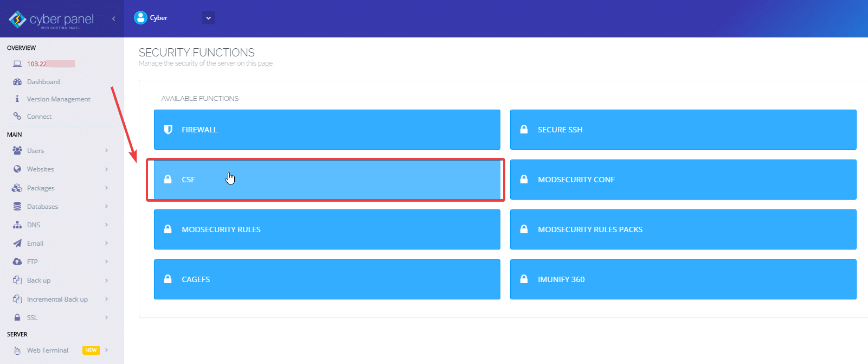Expand the Email menu chevron
This screenshot has height=364, width=868.
tap(106, 243)
